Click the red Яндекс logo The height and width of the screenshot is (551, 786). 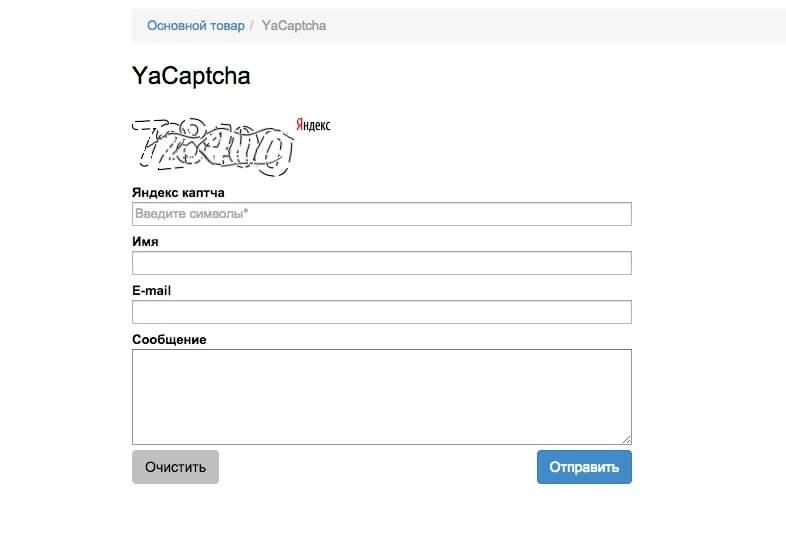pyautogui.click(x=313, y=125)
